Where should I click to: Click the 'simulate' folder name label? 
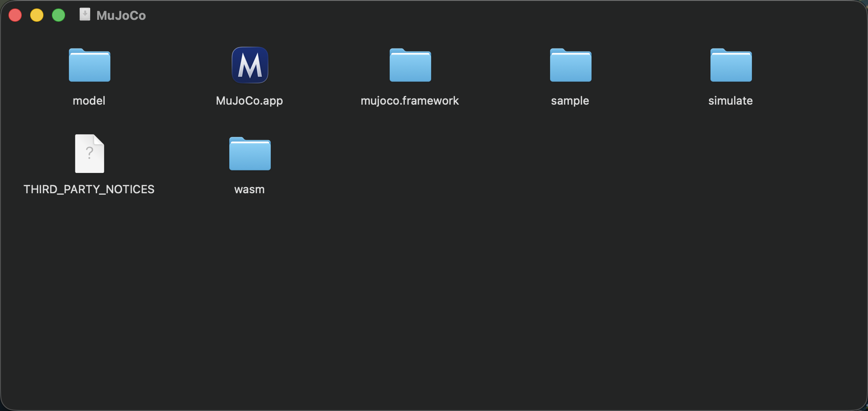(x=730, y=100)
